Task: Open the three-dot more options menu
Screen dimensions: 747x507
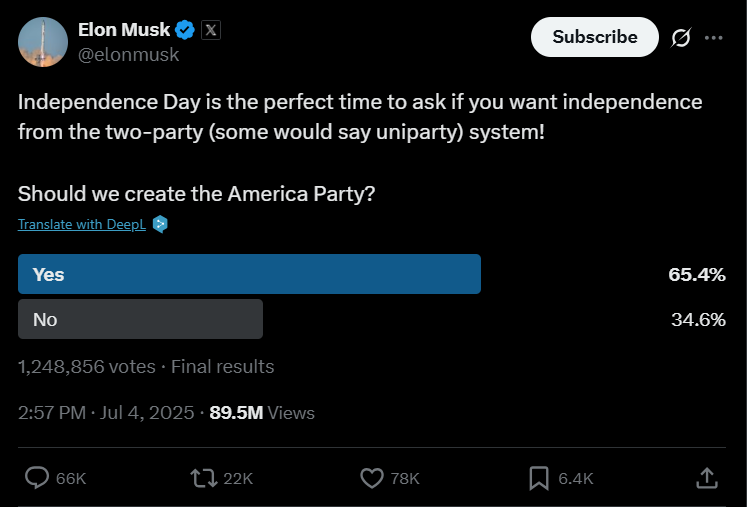Action: 713,38
